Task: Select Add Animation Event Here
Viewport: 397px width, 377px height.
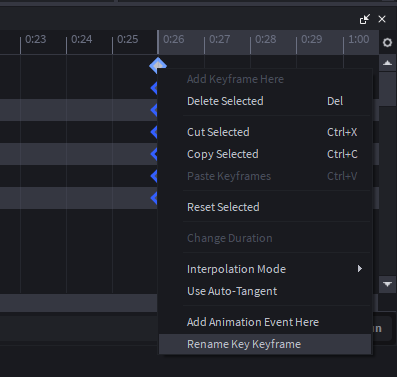Action: pyautogui.click(x=265, y=322)
